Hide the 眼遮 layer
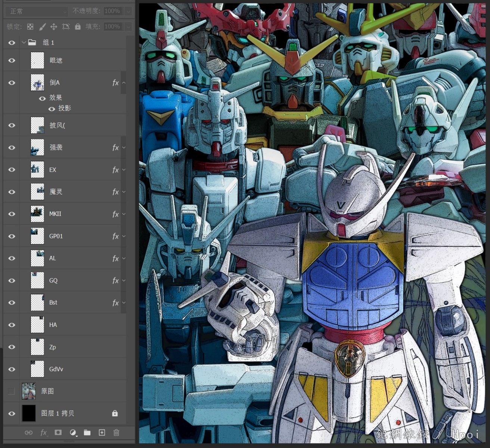The image size is (490, 448). point(12,61)
